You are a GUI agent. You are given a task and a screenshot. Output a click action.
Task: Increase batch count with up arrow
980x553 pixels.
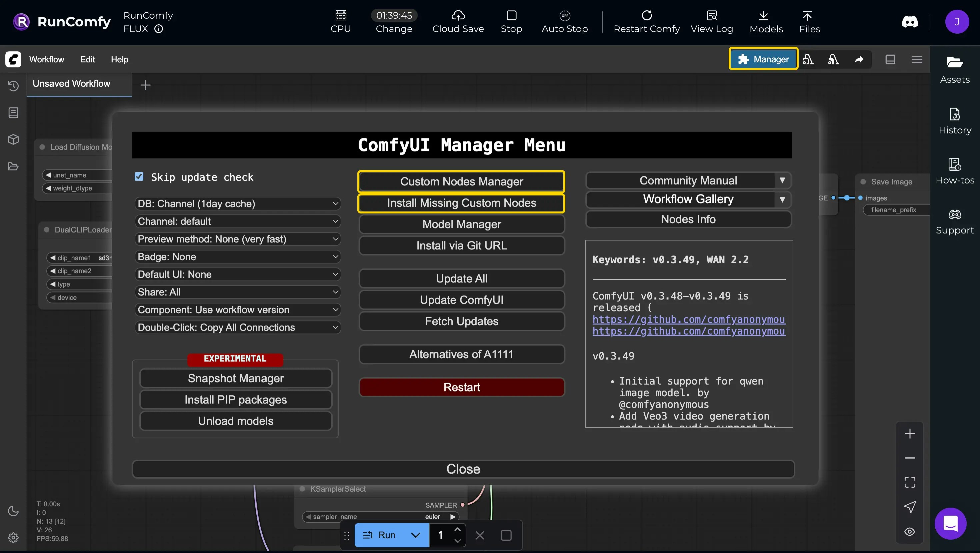click(458, 529)
